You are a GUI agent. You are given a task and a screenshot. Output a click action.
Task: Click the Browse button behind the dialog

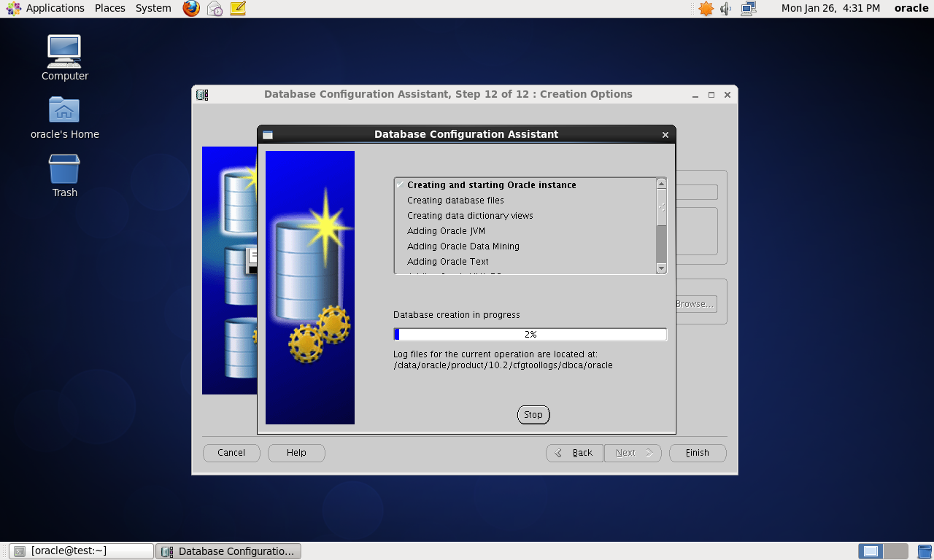(x=695, y=304)
